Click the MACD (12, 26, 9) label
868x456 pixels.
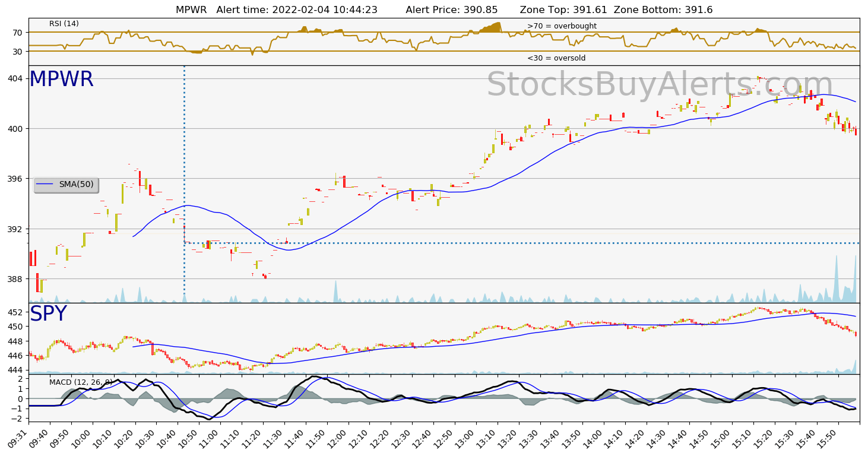pos(81,382)
